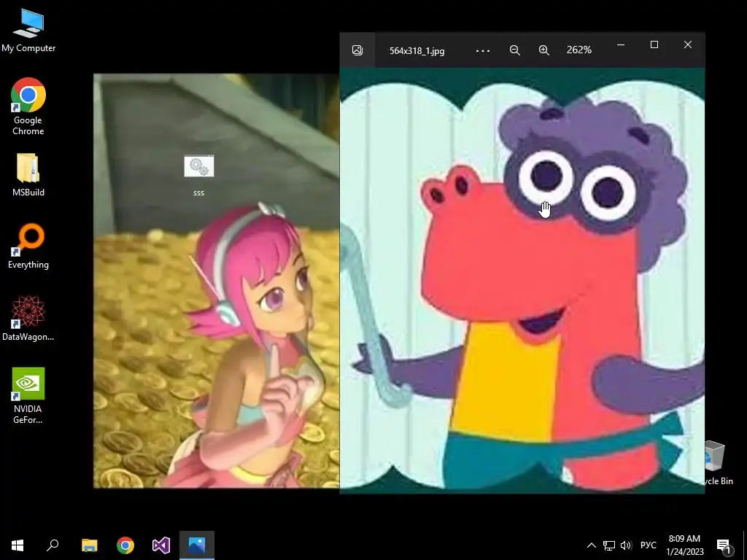This screenshot has height=560, width=747.
Task: Show hidden system tray icons
Action: coord(591,545)
